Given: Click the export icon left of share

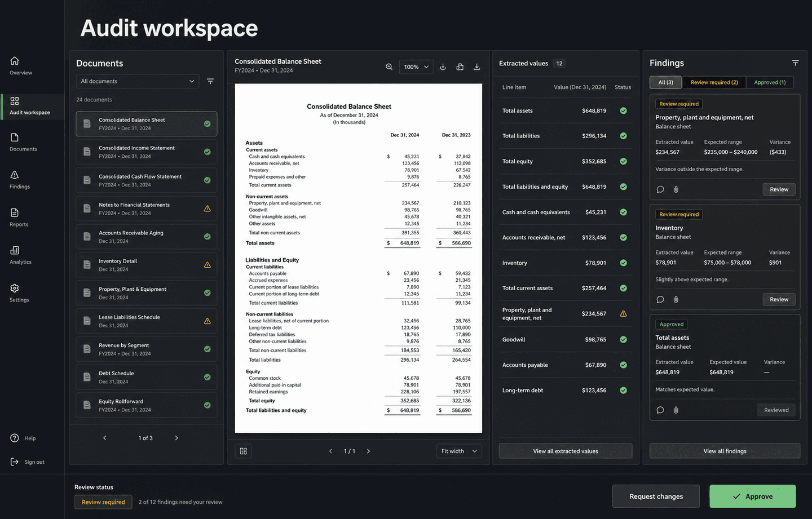Looking at the screenshot, I should (443, 67).
